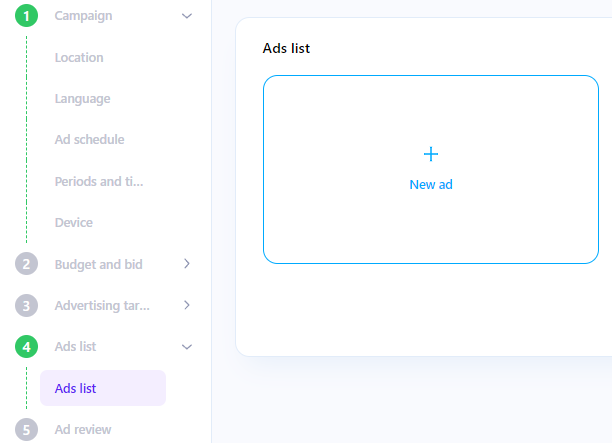Go to the Language sub-step
The width and height of the screenshot is (612, 443).
click(x=82, y=99)
